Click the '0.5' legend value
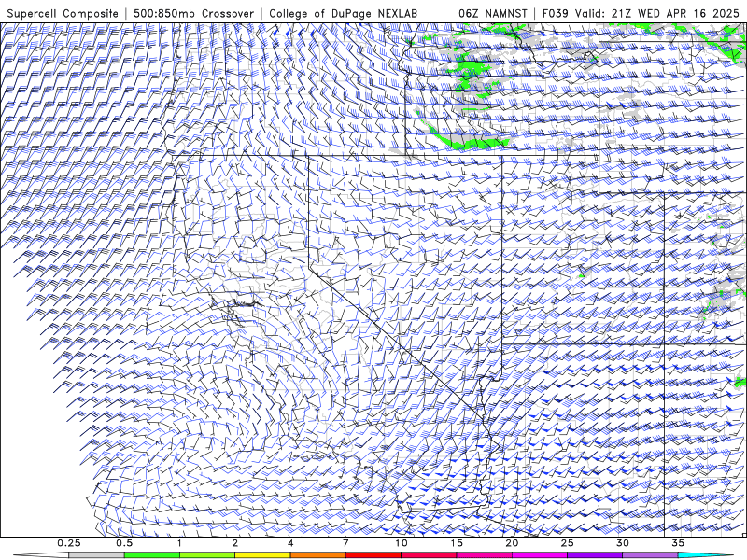This screenshot has width=747, height=560. 124,543
